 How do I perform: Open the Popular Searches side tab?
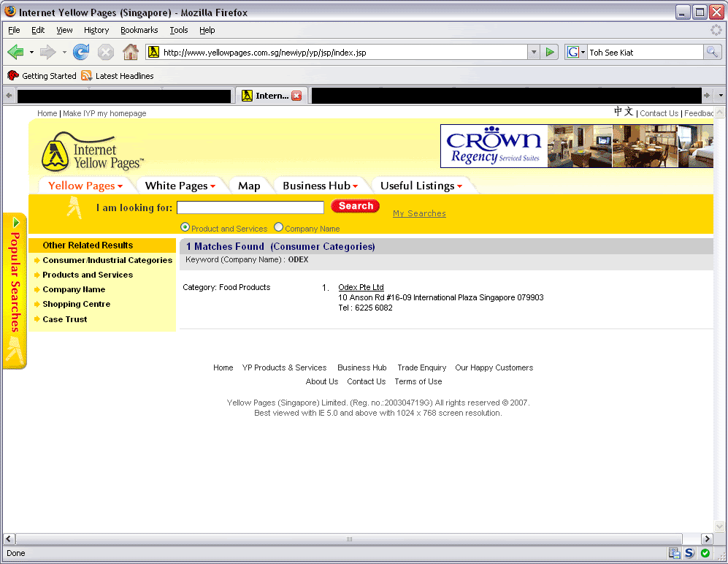(15, 290)
